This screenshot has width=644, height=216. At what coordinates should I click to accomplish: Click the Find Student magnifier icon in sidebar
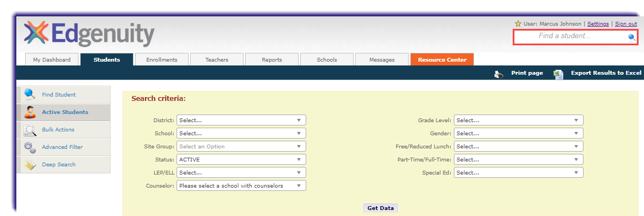click(x=29, y=94)
